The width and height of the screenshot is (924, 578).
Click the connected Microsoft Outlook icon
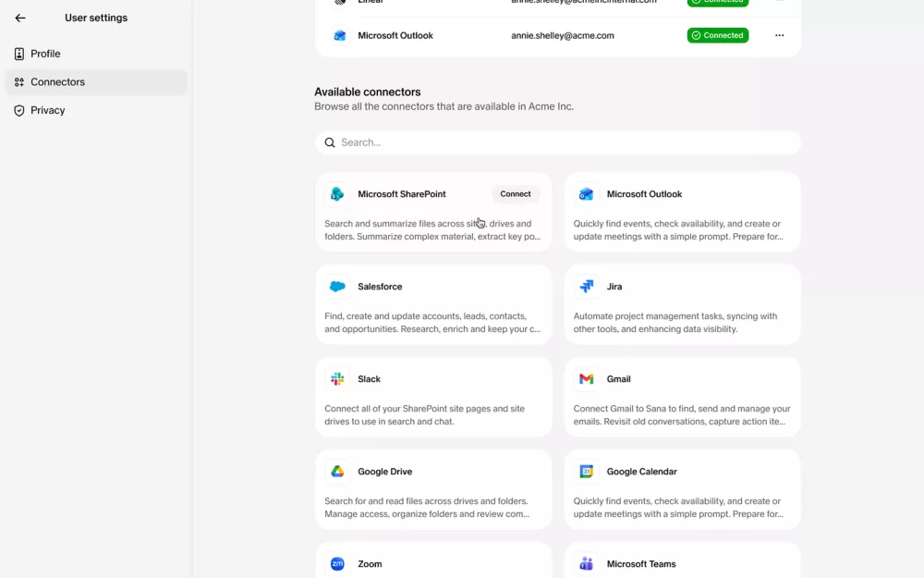coord(339,35)
